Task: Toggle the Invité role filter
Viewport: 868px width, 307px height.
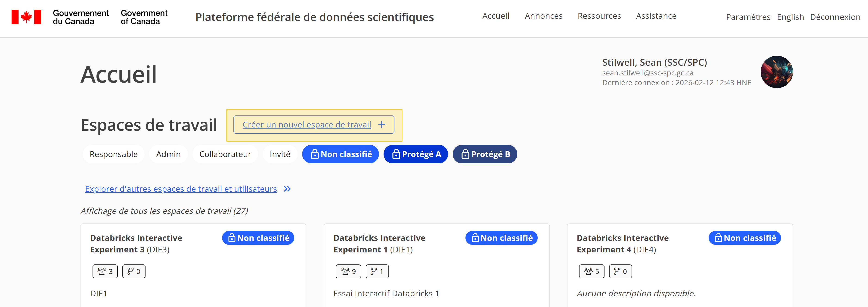Action: [280, 154]
